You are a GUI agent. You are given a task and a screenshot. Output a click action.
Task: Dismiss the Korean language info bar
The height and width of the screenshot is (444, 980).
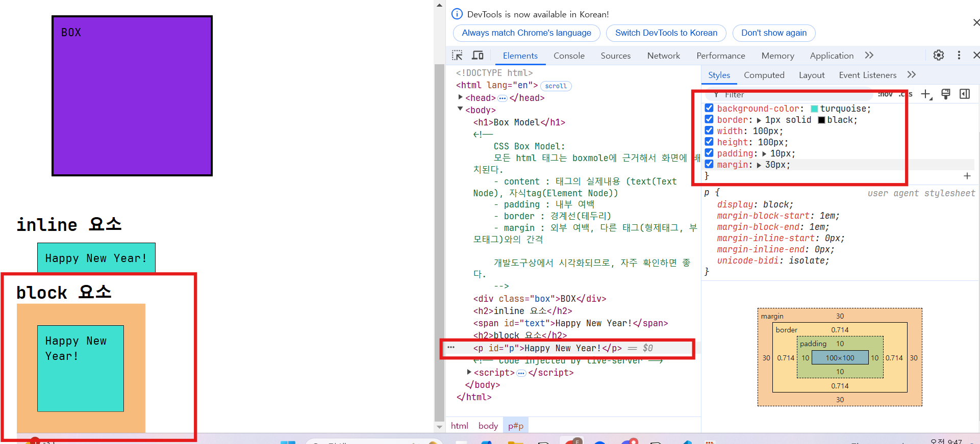click(976, 22)
